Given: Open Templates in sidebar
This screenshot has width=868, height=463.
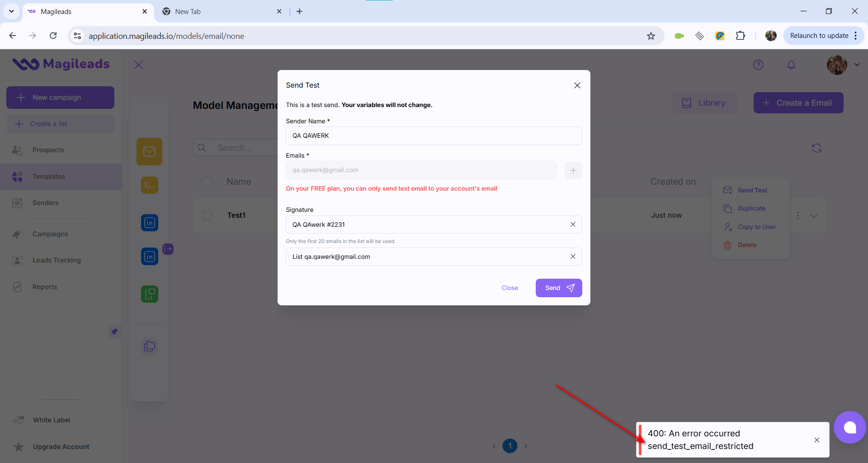Looking at the screenshot, I should [x=61, y=177].
